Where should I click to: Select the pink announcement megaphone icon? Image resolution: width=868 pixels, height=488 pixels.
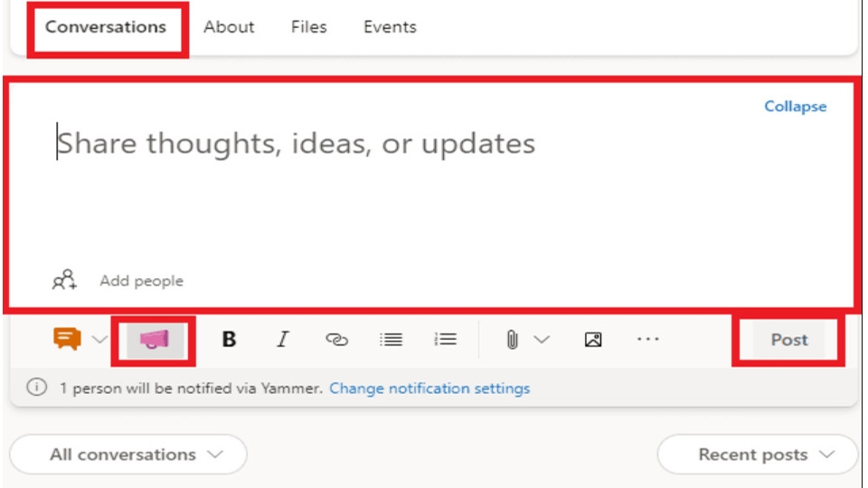(154, 340)
